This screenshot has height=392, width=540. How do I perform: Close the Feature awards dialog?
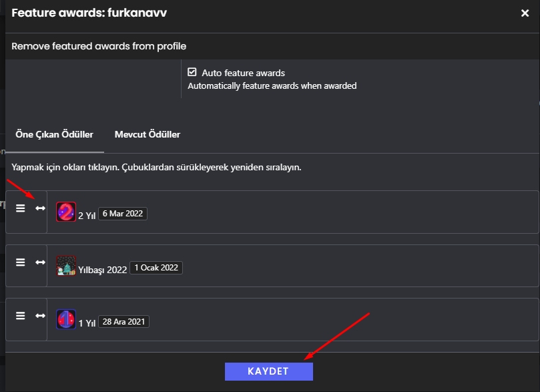point(525,13)
